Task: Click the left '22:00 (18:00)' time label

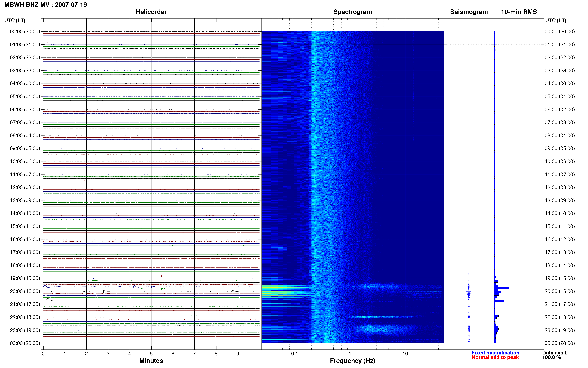Action: click(25, 317)
